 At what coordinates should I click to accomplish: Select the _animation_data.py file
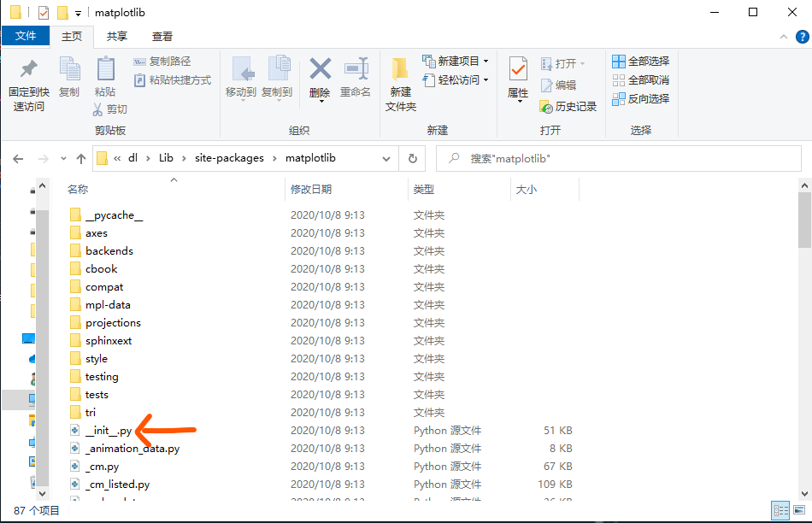pyautogui.click(x=132, y=449)
